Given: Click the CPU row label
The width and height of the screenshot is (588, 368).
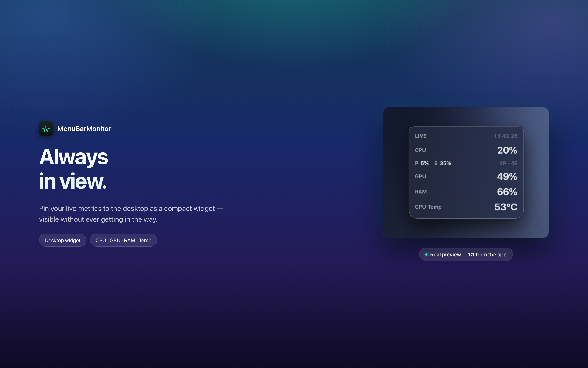Looking at the screenshot, I should (420, 150).
